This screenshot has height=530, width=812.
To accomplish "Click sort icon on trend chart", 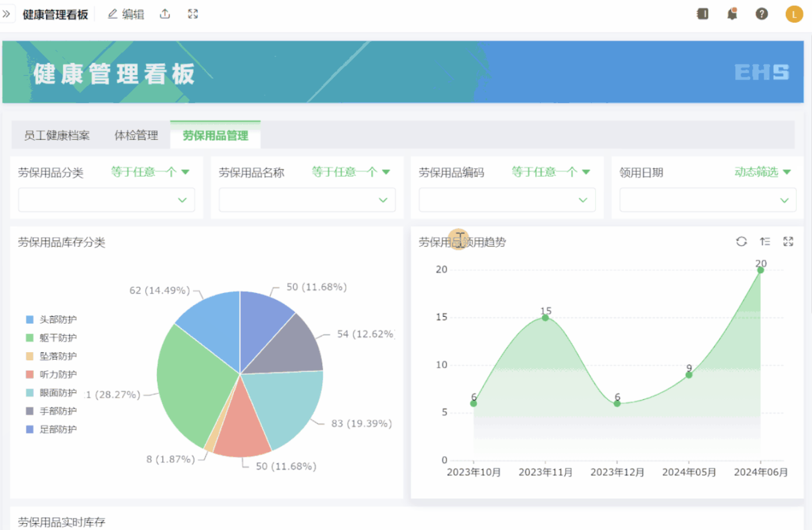I will pyautogui.click(x=765, y=242).
